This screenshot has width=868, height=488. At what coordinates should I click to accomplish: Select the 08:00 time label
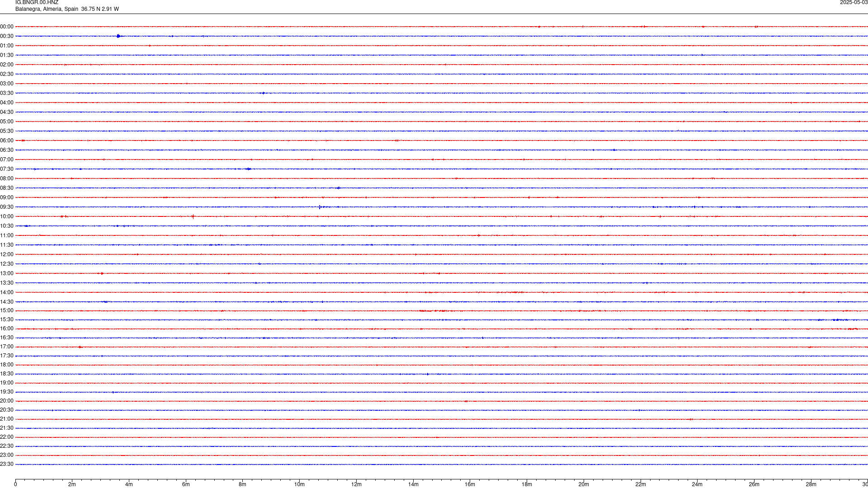point(7,178)
